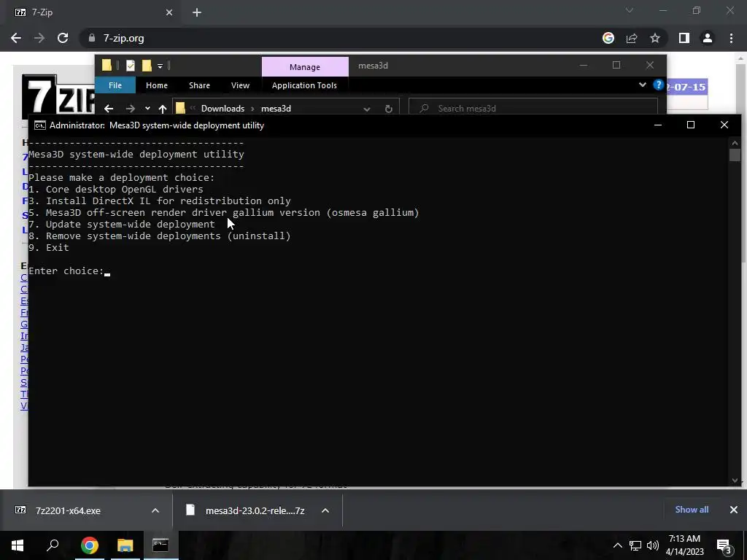Go up one folder in Explorer

coord(163,109)
